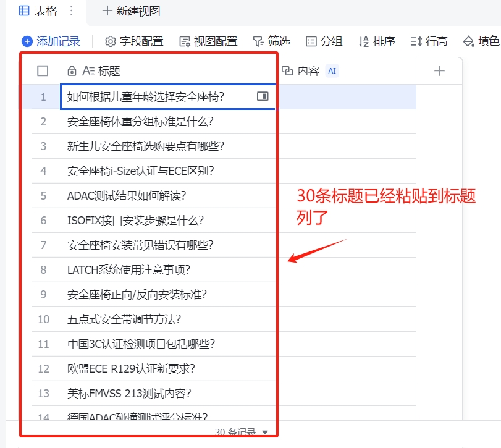501x448 pixels.
Task: Open the 表格 view tab
Action: point(38,11)
